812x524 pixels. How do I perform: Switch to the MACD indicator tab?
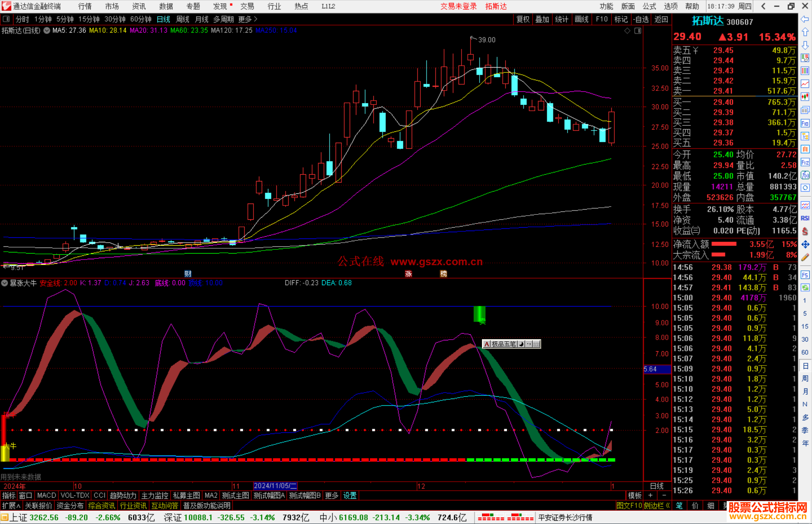point(47,495)
